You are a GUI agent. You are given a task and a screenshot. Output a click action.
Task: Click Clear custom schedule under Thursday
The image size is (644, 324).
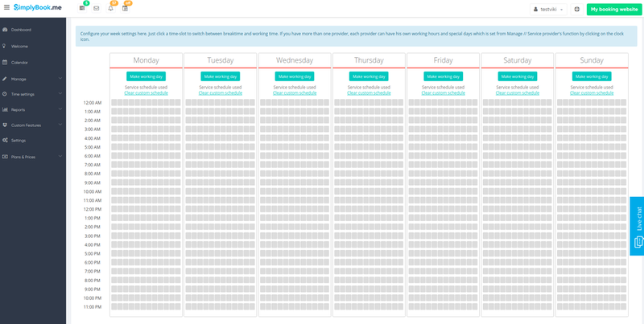369,93
